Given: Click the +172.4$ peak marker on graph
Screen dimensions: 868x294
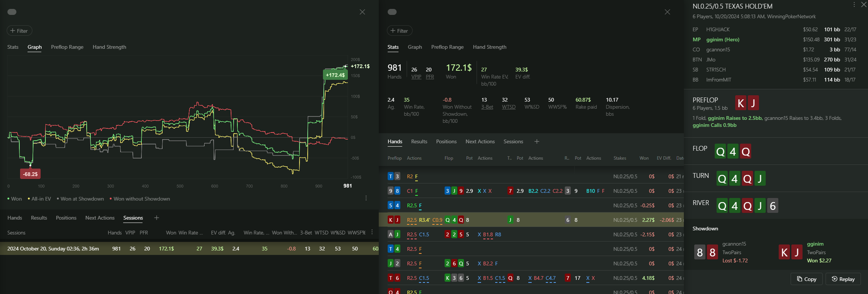Looking at the screenshot, I should [x=335, y=75].
